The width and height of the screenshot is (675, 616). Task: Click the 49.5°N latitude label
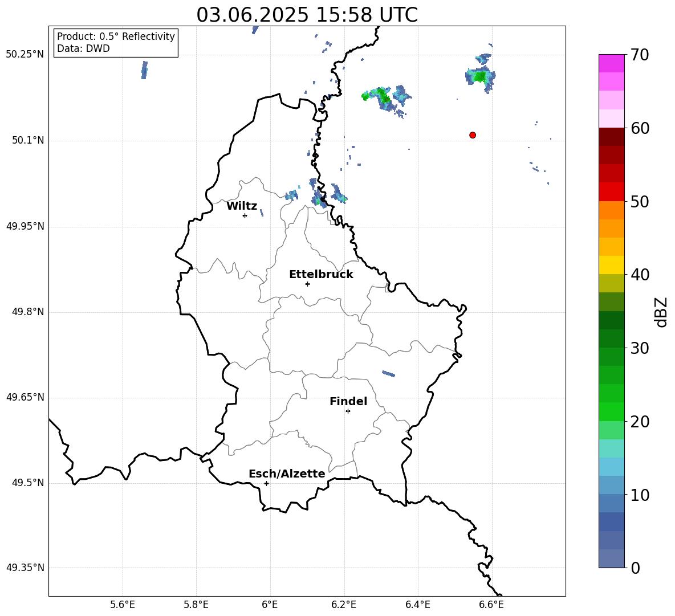point(28,483)
